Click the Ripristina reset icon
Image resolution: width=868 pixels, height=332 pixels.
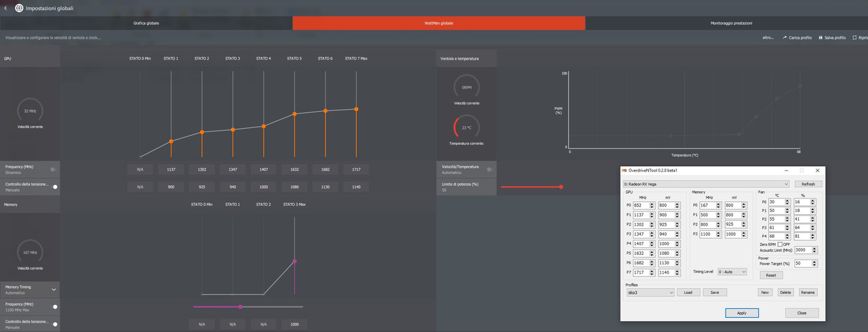click(855, 38)
